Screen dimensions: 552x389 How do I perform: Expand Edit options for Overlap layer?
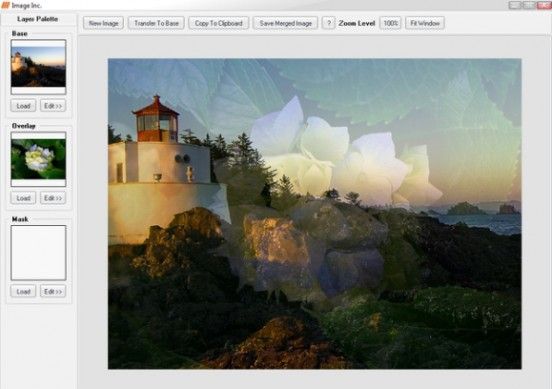point(53,198)
